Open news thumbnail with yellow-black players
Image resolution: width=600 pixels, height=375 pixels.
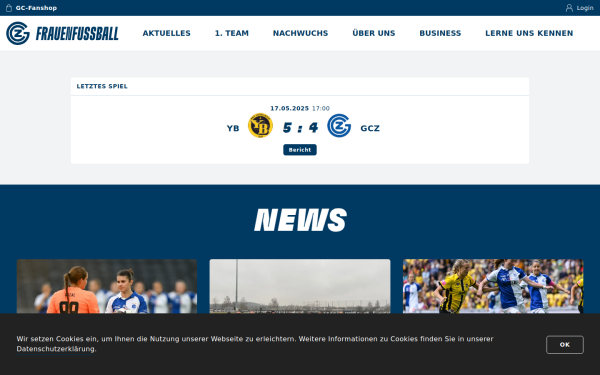(x=493, y=286)
